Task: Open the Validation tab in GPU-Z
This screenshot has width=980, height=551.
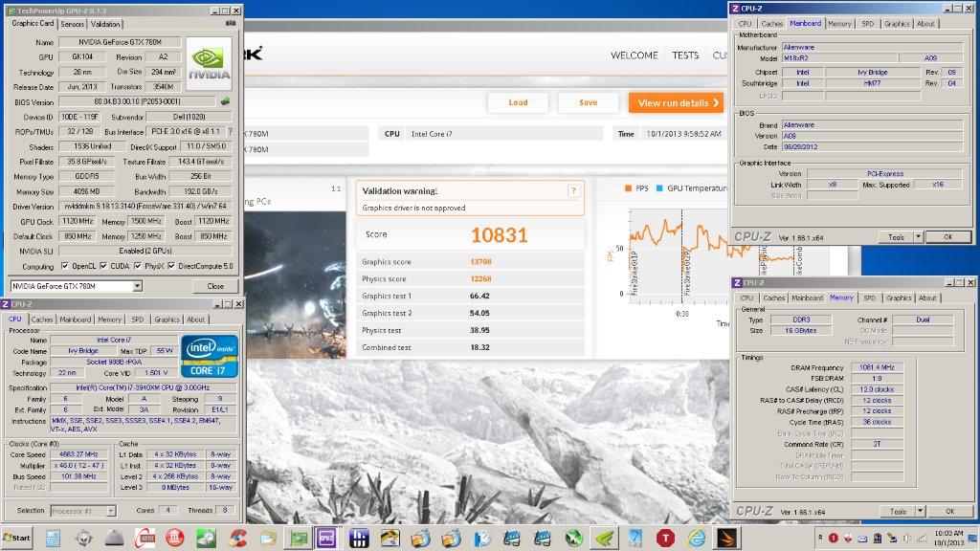Action: click(105, 24)
